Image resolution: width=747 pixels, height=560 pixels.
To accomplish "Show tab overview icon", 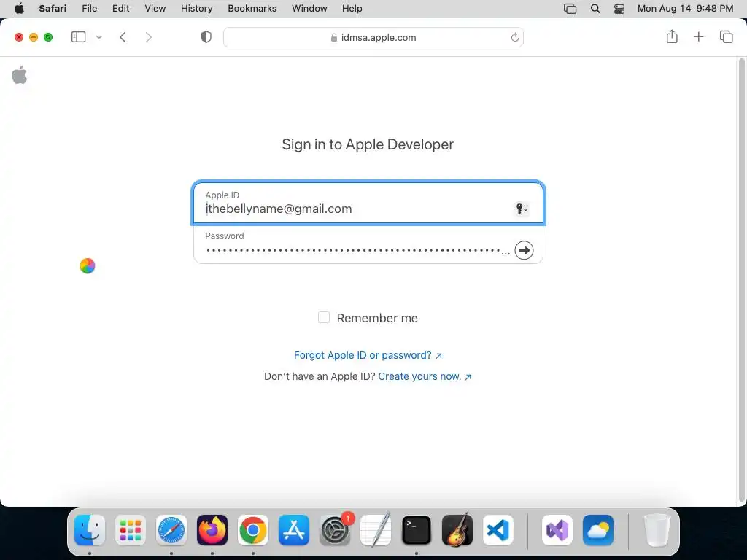I will point(726,36).
